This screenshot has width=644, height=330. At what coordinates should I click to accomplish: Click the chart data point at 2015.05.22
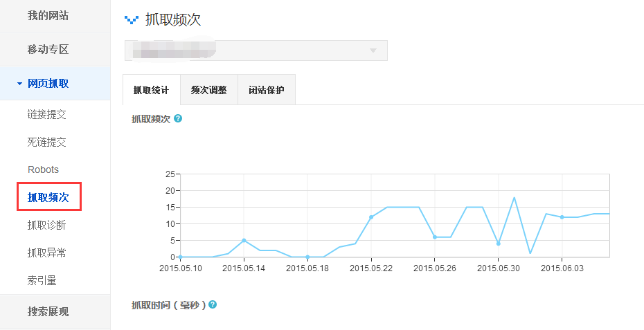tap(371, 217)
